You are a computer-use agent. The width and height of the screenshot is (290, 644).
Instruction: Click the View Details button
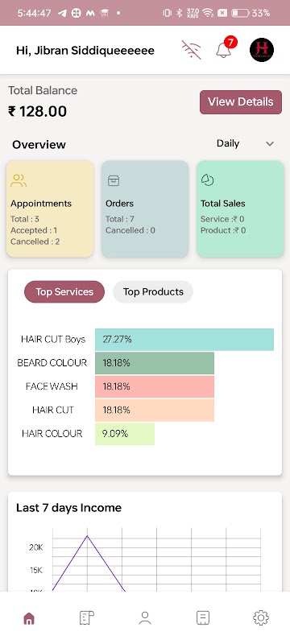tap(241, 102)
